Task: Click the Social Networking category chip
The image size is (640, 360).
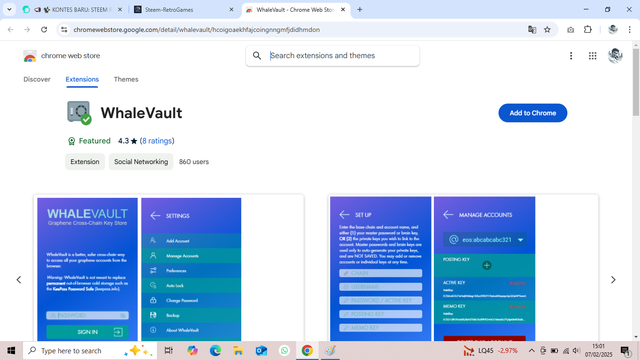Action: (x=141, y=162)
